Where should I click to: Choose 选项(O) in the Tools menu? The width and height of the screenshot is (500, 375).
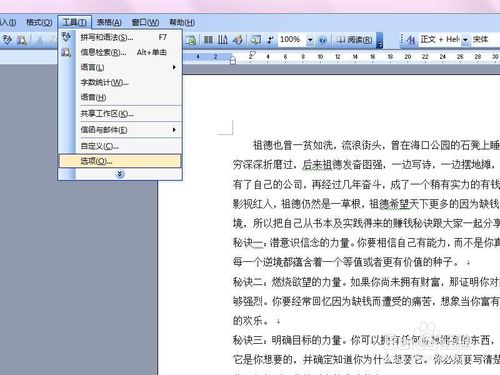120,161
